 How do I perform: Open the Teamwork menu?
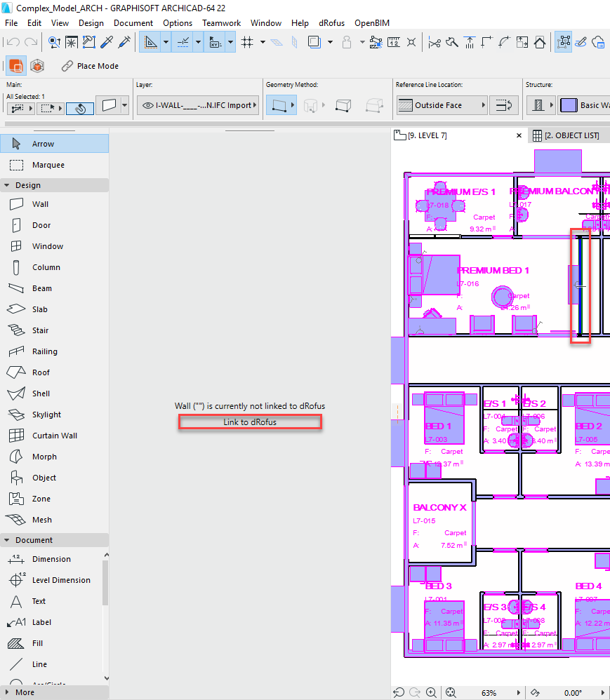point(221,22)
